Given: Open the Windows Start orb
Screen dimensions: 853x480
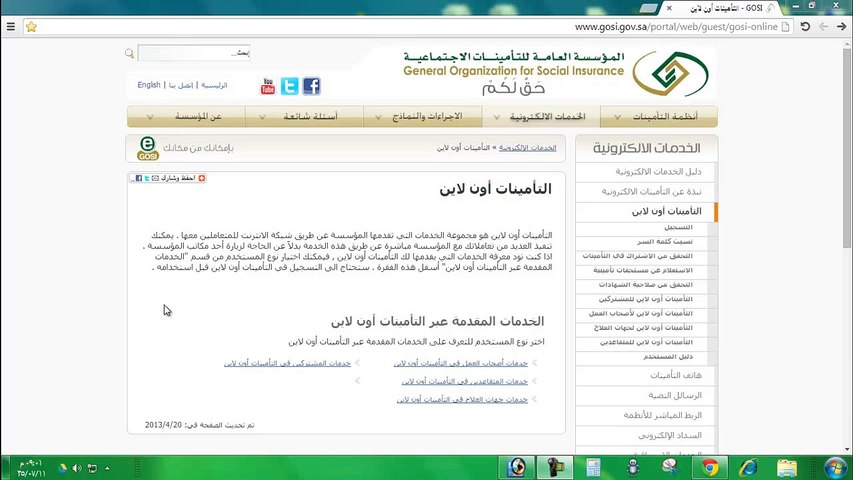Looking at the screenshot, I should pos(835,467).
